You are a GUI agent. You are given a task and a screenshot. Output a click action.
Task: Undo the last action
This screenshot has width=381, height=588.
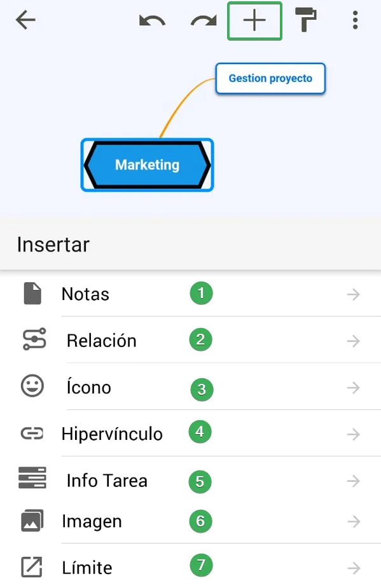click(152, 20)
